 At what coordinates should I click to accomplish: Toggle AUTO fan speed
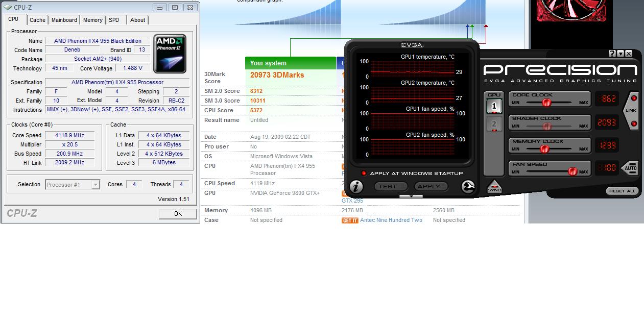[631, 168]
